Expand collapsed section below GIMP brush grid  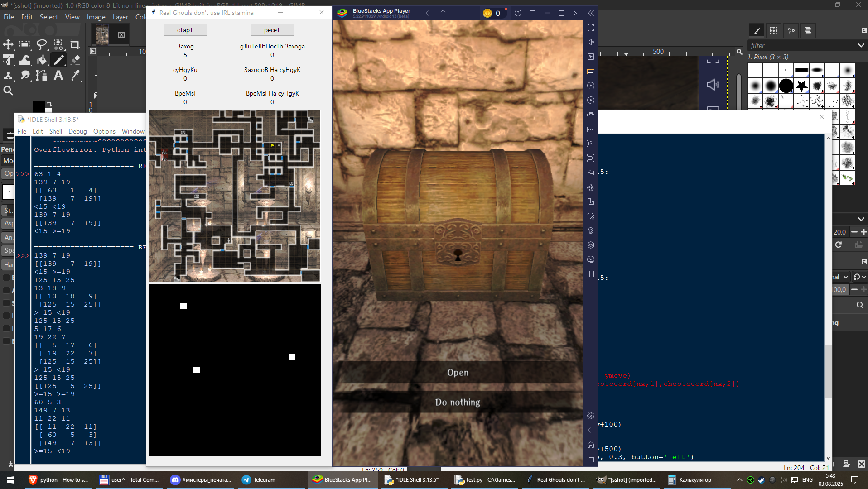pyautogui.click(x=861, y=219)
